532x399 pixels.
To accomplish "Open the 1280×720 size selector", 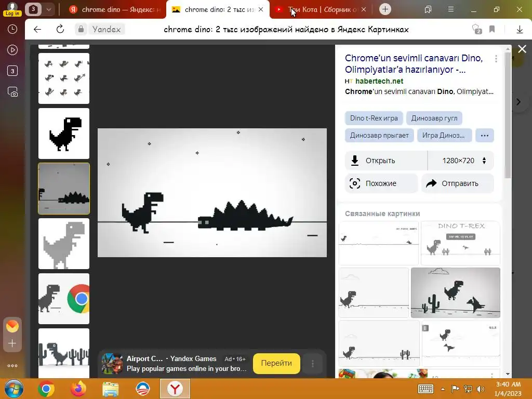I will click(x=461, y=161).
